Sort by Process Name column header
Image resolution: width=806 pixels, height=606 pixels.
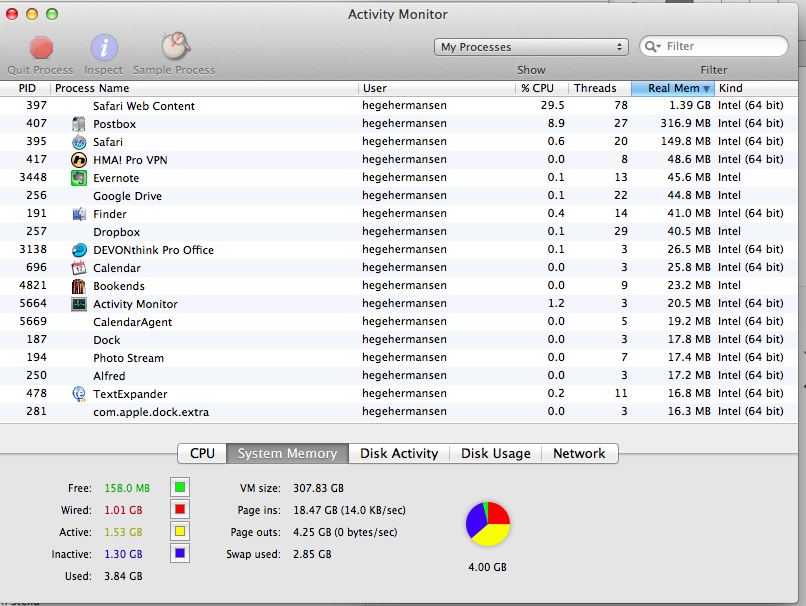coord(204,88)
